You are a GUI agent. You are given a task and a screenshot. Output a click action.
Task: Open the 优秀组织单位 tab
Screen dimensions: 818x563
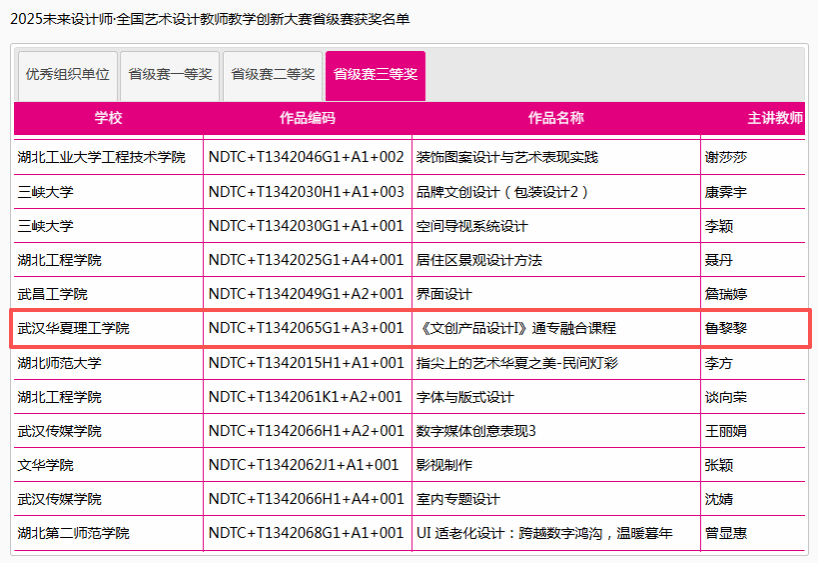click(x=68, y=74)
